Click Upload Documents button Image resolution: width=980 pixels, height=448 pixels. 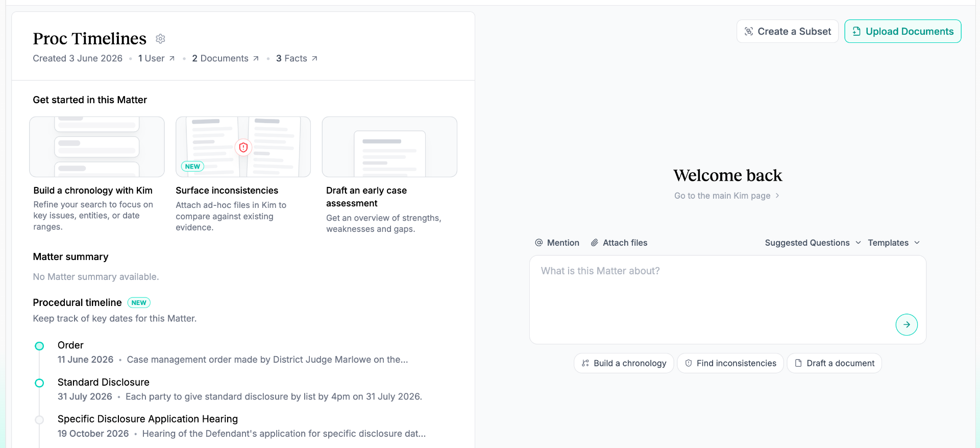[x=902, y=31]
